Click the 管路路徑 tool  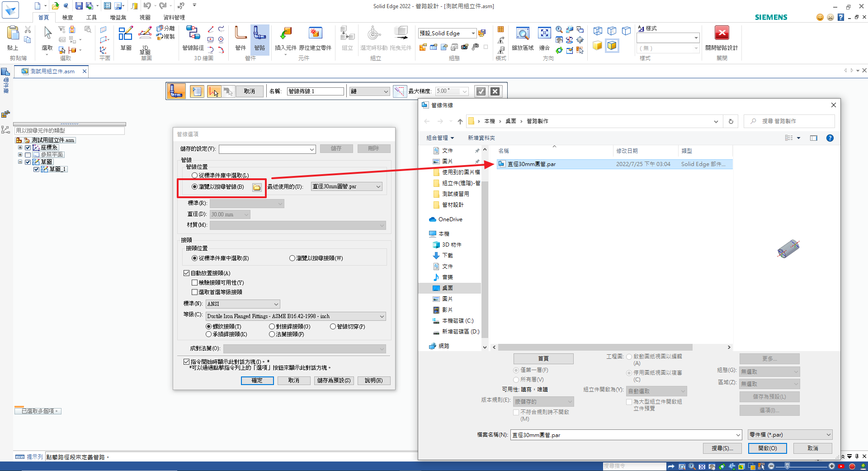click(x=193, y=34)
